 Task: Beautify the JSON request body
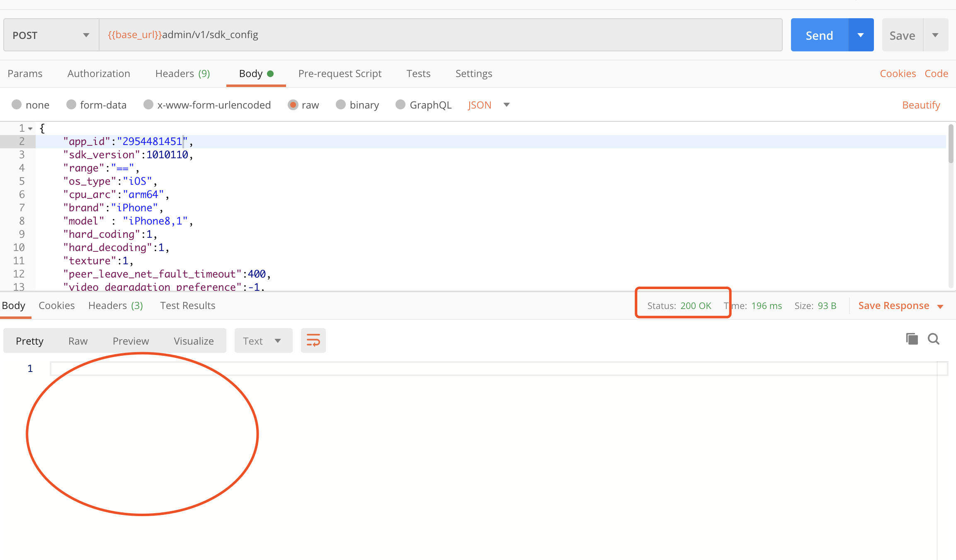[921, 105]
